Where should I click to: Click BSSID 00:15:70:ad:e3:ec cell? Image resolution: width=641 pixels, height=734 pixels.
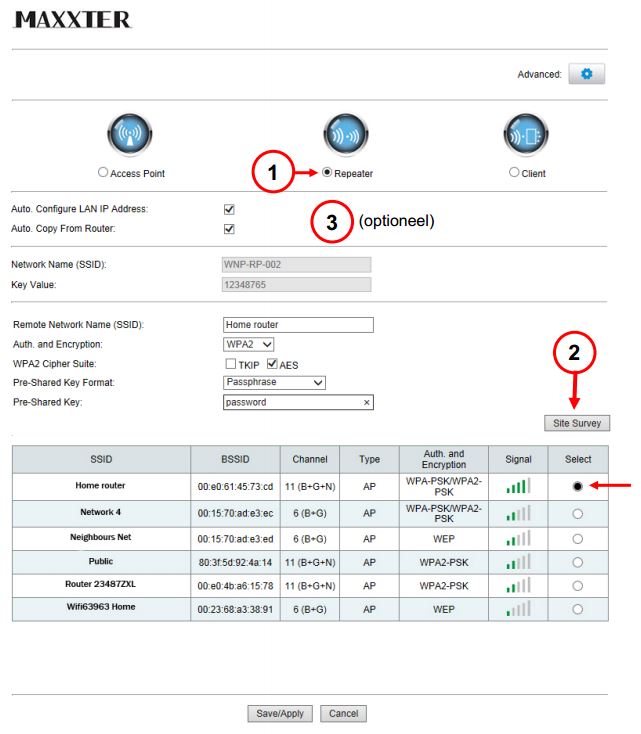(235, 514)
